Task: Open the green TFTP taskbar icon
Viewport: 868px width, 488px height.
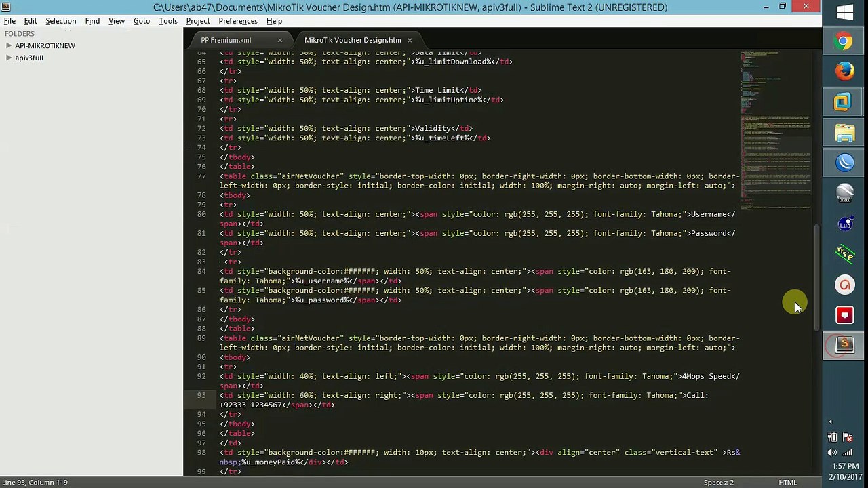Action: coord(844,254)
